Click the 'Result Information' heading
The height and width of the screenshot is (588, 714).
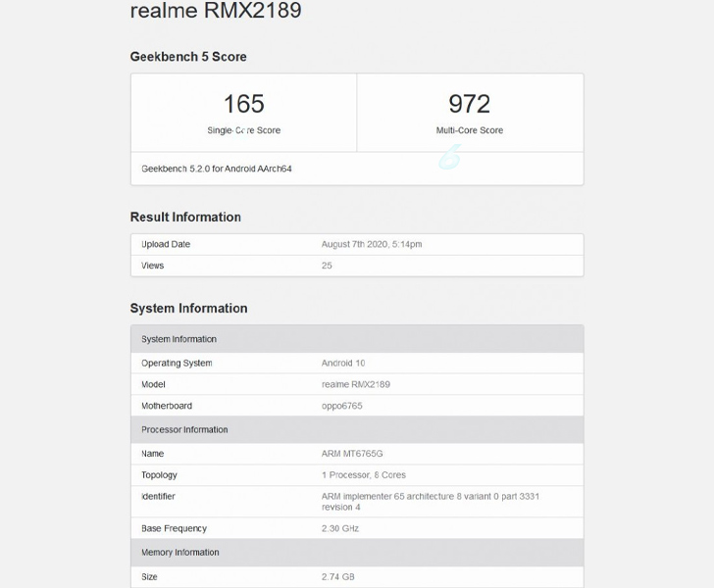point(185,218)
